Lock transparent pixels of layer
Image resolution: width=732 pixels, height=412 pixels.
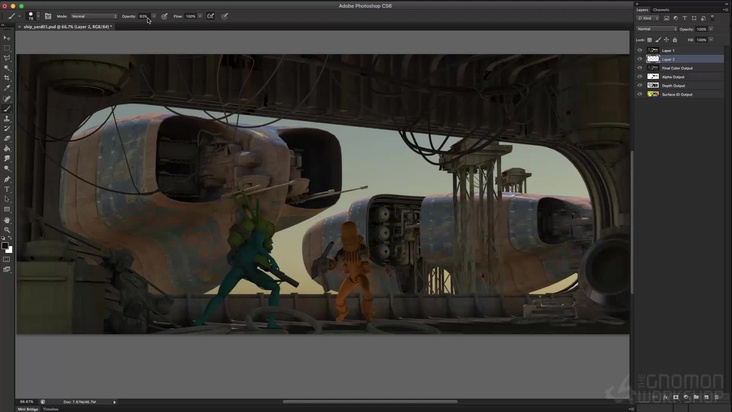pyautogui.click(x=649, y=40)
